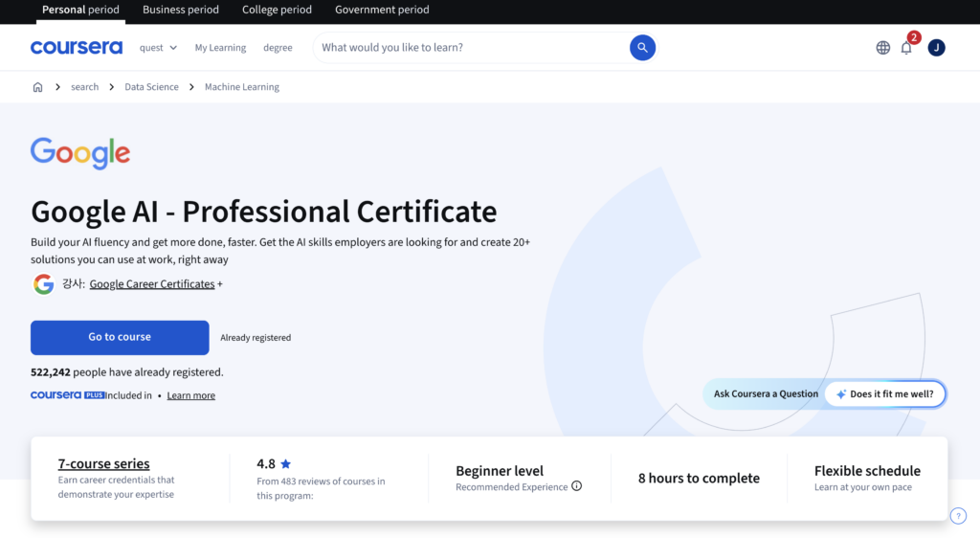Open the notifications bell

click(x=906, y=48)
